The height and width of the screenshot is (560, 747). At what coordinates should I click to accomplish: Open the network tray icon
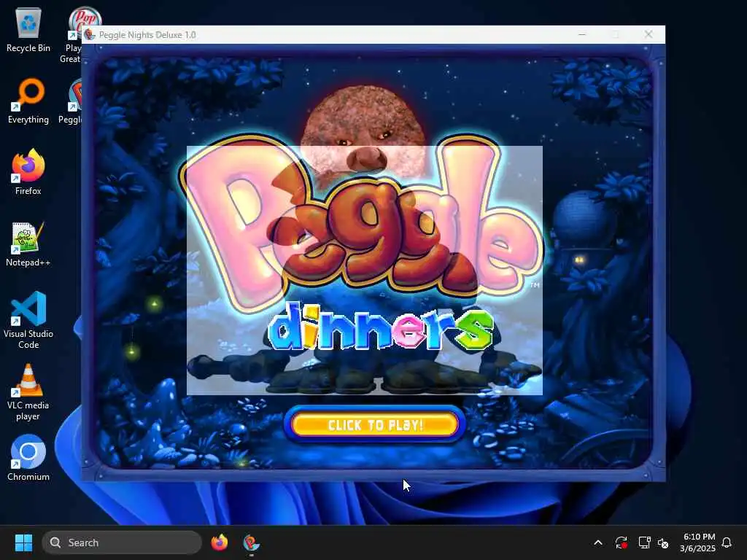pos(644,542)
